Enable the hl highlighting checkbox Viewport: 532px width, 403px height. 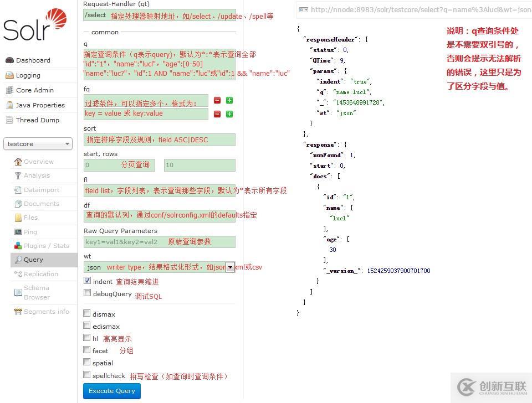(87, 338)
